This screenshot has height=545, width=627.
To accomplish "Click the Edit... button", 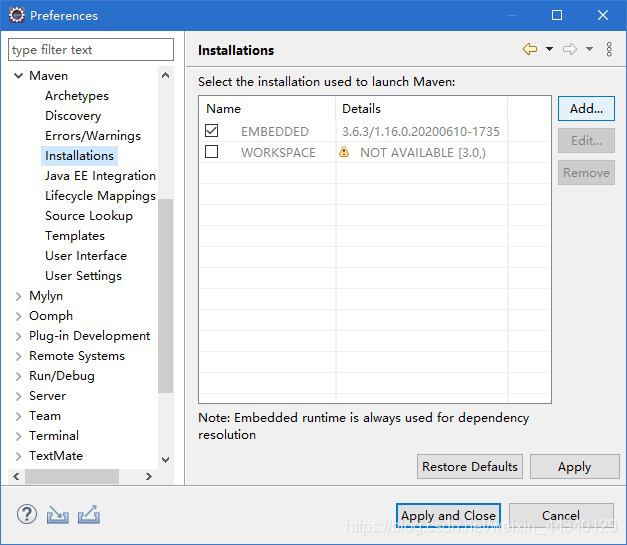I will [x=586, y=140].
